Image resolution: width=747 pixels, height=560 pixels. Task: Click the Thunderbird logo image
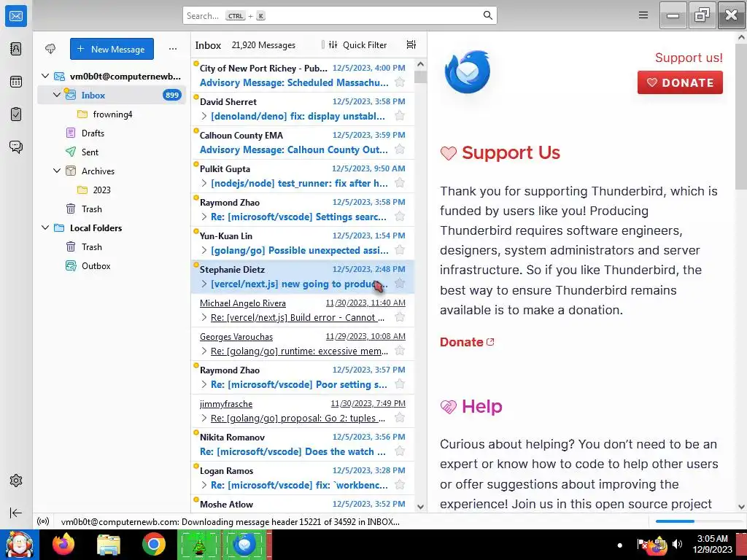tap(468, 71)
